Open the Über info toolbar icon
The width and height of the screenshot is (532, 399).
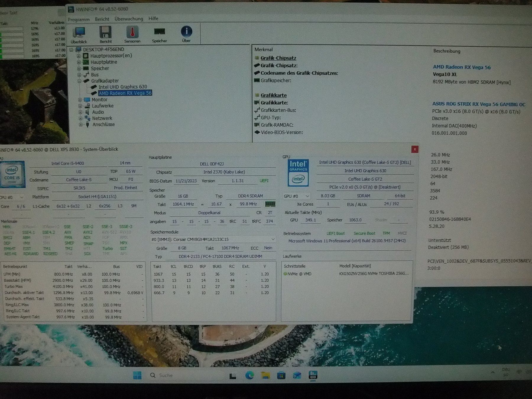coord(186,34)
